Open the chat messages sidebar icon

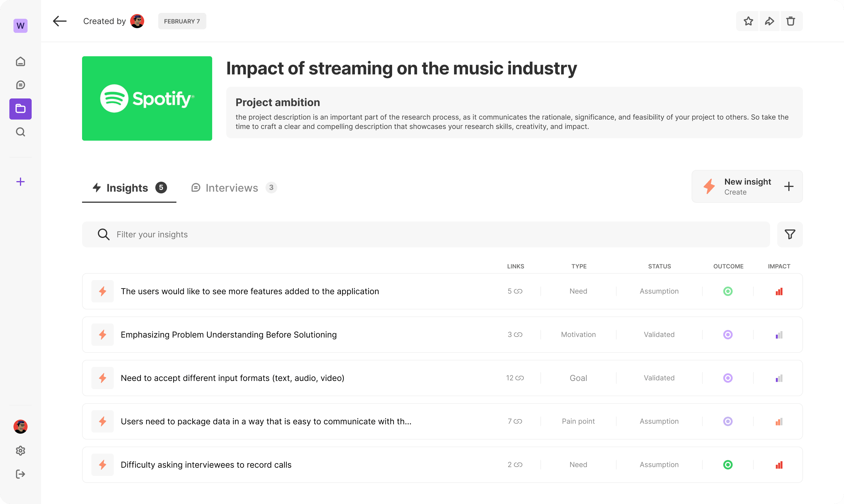21,85
